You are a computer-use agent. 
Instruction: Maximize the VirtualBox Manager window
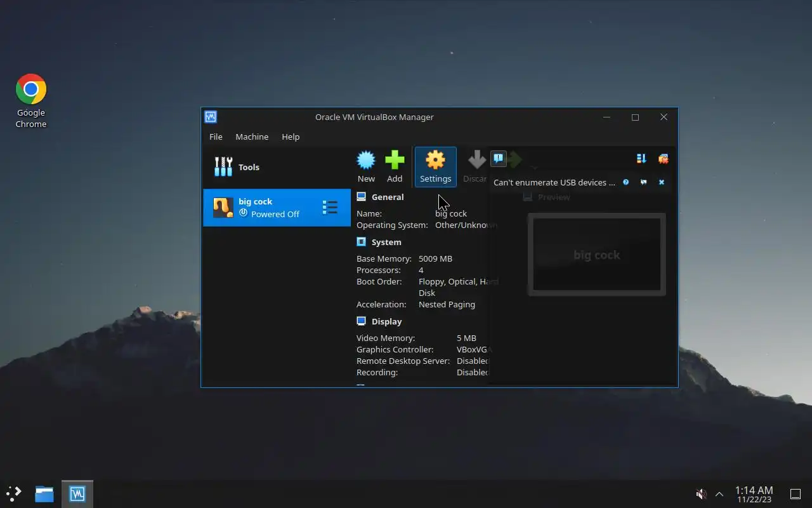pos(635,117)
